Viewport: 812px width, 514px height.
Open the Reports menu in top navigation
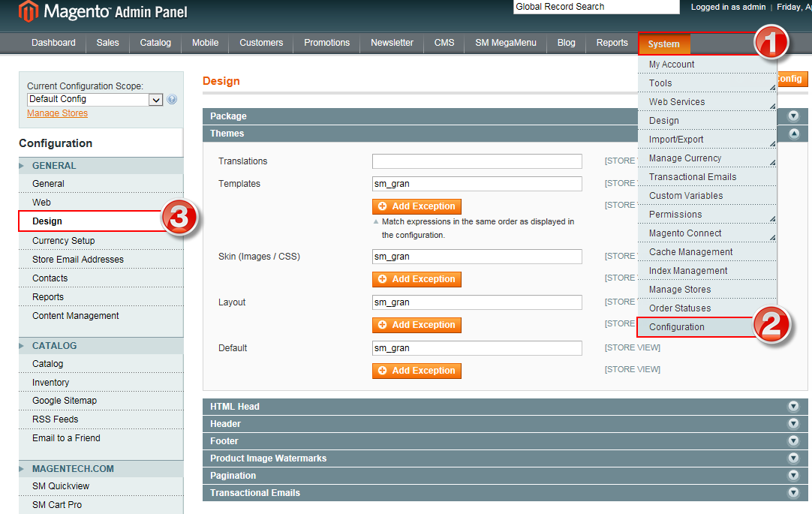point(612,43)
